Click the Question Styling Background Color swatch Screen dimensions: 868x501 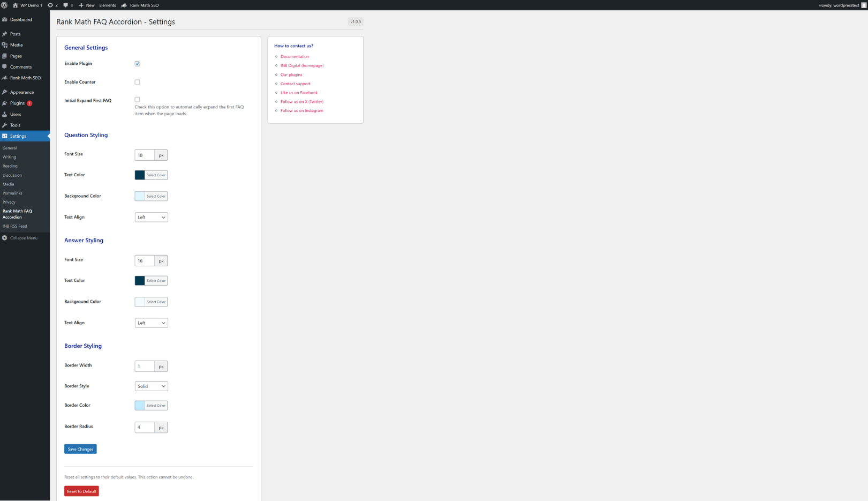click(140, 196)
